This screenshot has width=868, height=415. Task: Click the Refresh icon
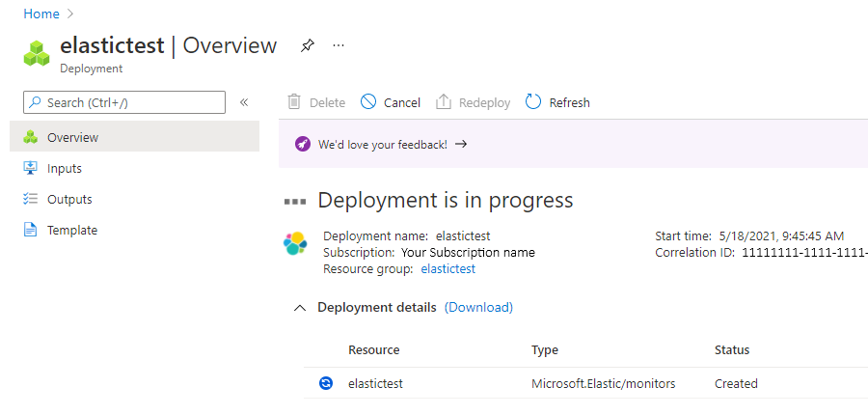tap(533, 102)
